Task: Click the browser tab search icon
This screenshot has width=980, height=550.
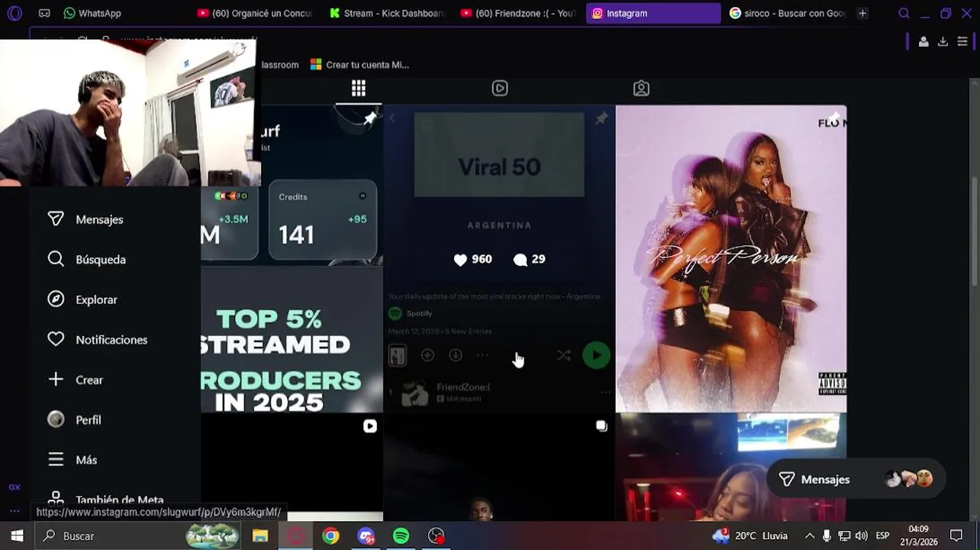Action: click(x=904, y=13)
